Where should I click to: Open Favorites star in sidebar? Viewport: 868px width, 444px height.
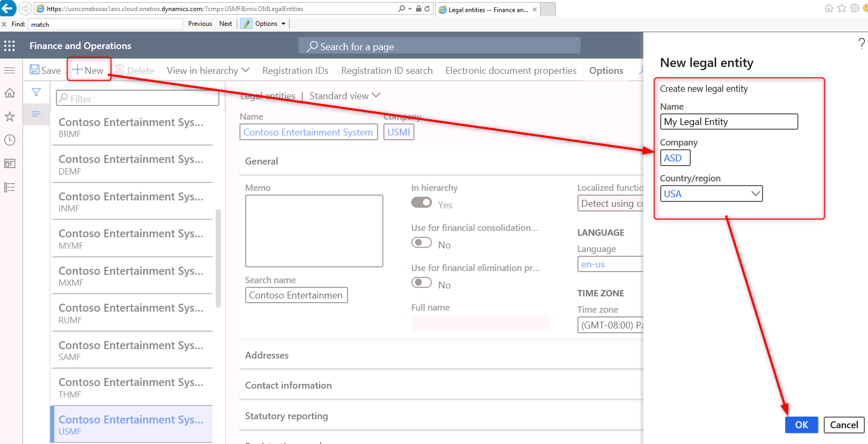(x=9, y=117)
